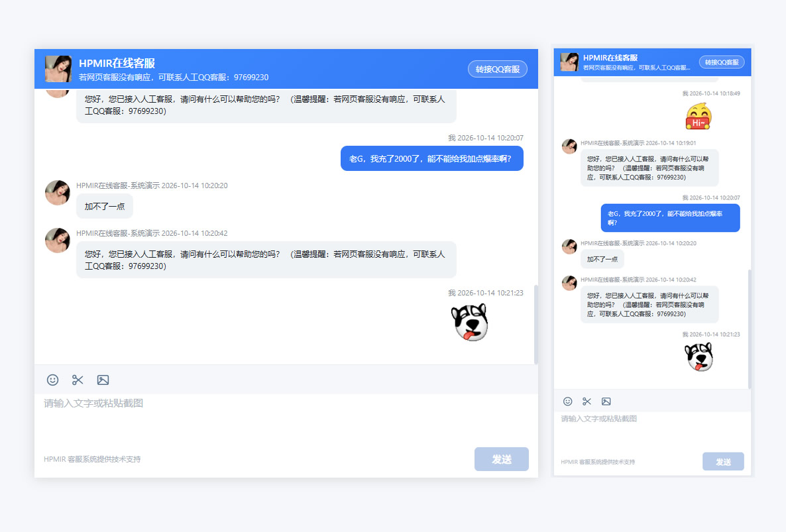Click sender label HPMIR在线客服-系统演示 10:20:20 large window
The image size is (786, 532).
click(x=152, y=186)
